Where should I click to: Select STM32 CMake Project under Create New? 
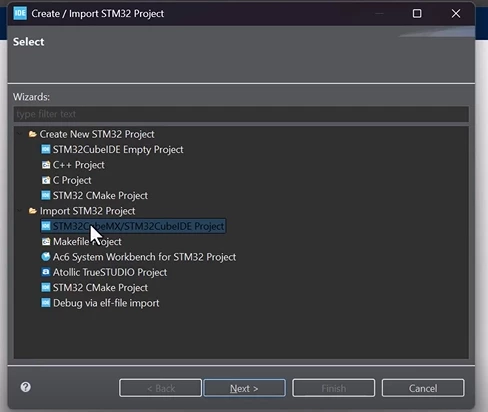(100, 195)
